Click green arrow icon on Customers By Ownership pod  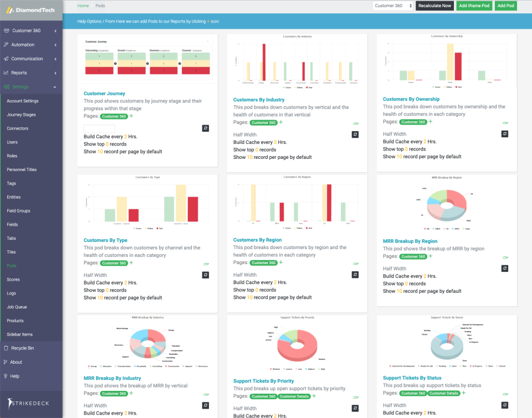(x=505, y=123)
